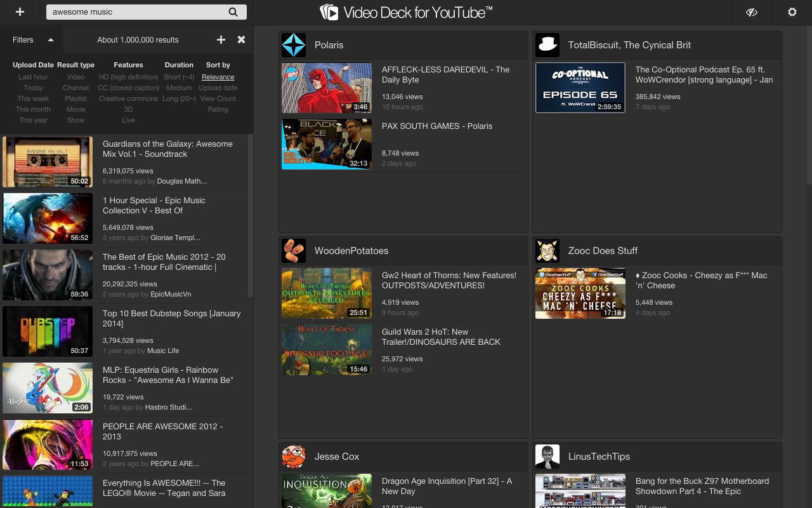Click the search magnifier icon
The width and height of the screenshot is (812, 508).
[233, 11]
